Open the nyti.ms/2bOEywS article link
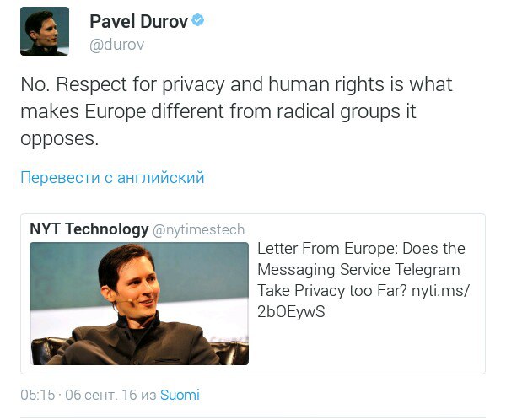506x420 pixels. tap(363, 301)
